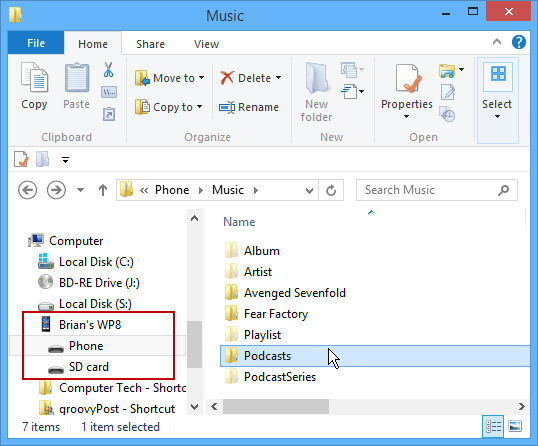
Task: Click the Back navigation arrow
Action: tap(27, 190)
